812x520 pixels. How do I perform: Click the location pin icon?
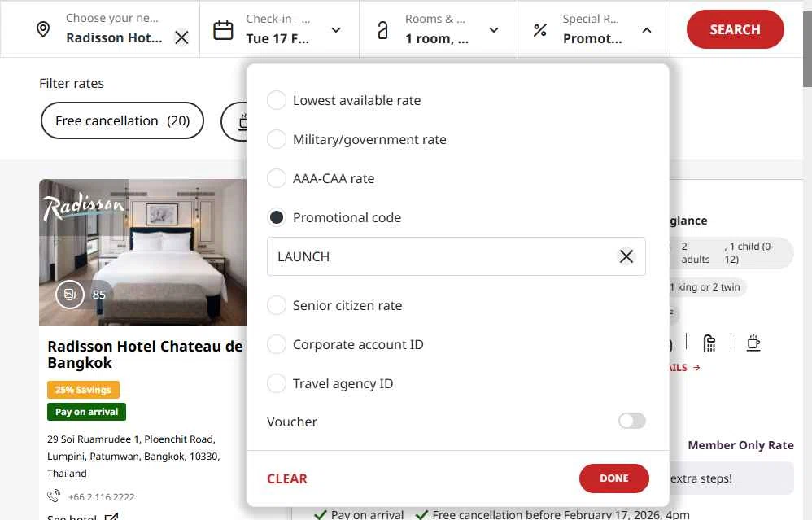43,29
